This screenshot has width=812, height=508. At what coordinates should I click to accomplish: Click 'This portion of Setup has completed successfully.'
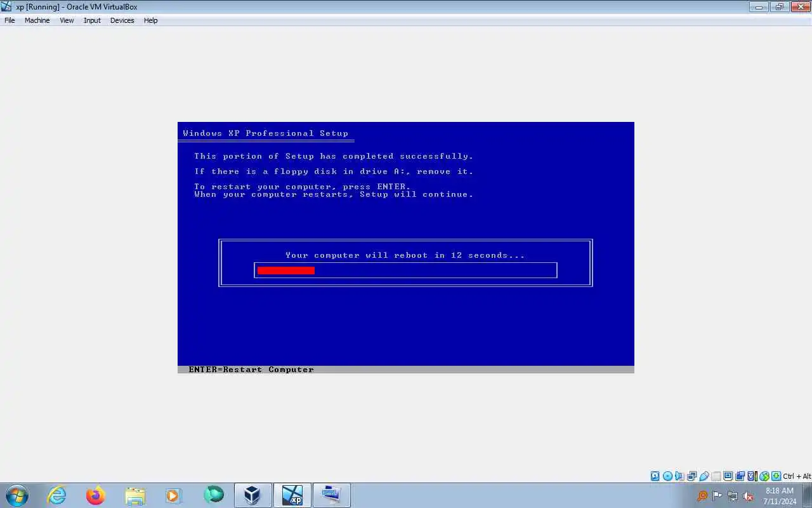(x=334, y=156)
